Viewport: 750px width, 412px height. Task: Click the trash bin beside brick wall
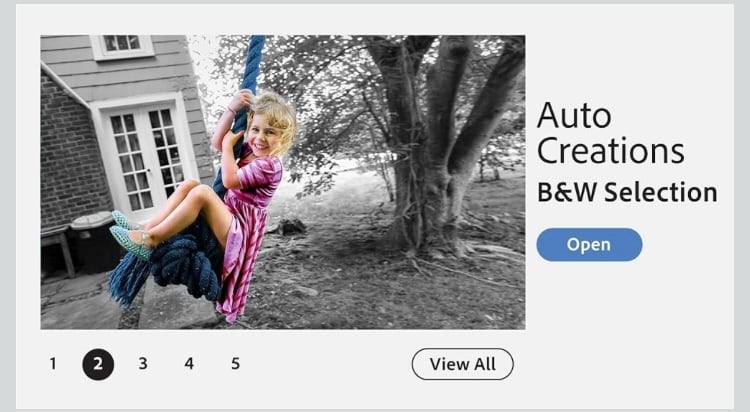coord(93,242)
